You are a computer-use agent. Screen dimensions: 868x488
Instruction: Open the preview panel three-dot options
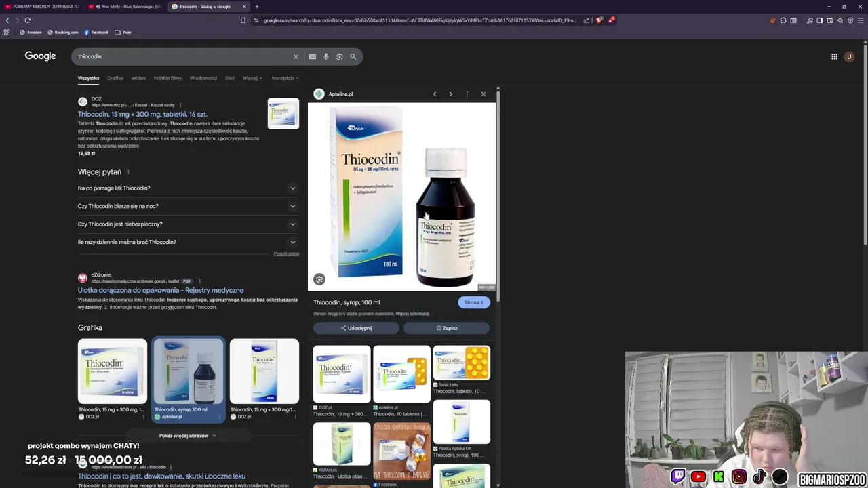[467, 94]
